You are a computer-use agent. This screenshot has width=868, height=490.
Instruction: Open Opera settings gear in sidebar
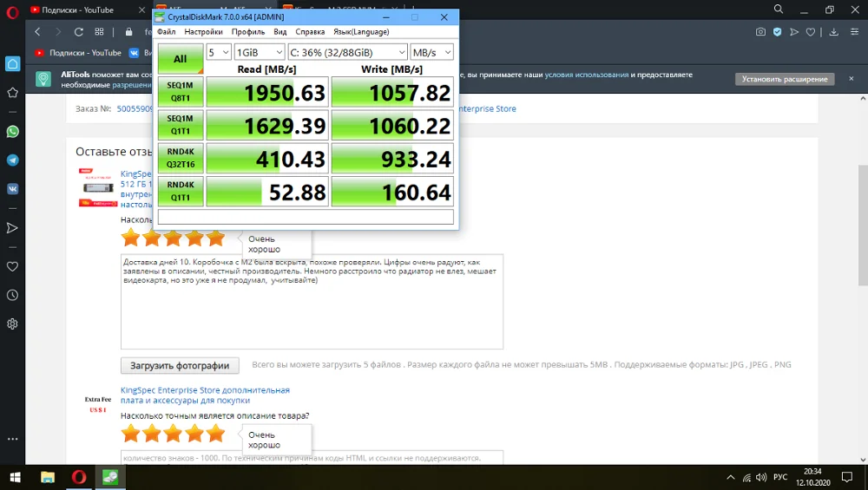[12, 324]
